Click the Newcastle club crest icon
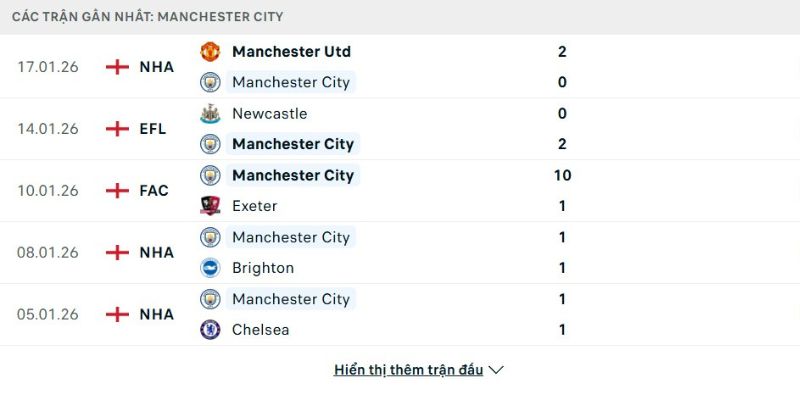Image resolution: width=800 pixels, height=400 pixels. click(x=210, y=113)
